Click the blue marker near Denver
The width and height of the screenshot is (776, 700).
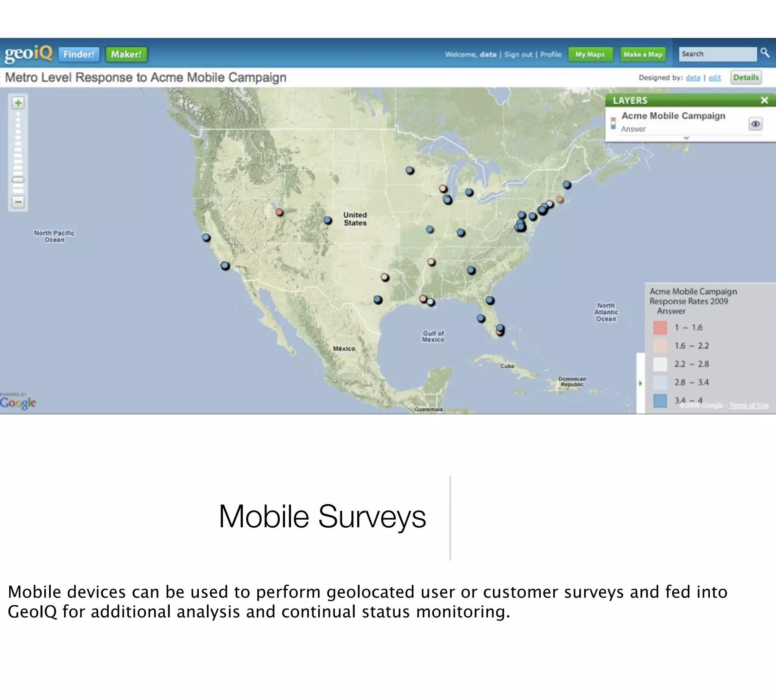pos(328,220)
